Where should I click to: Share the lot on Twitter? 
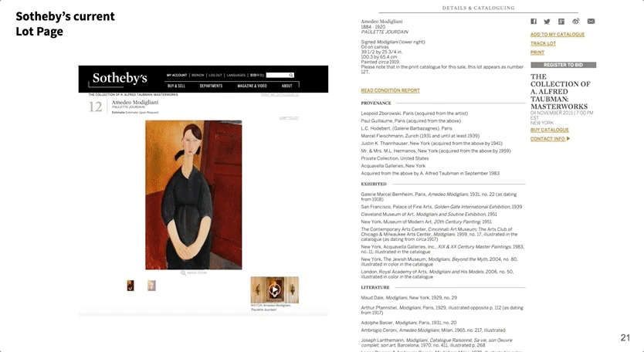[x=547, y=22]
